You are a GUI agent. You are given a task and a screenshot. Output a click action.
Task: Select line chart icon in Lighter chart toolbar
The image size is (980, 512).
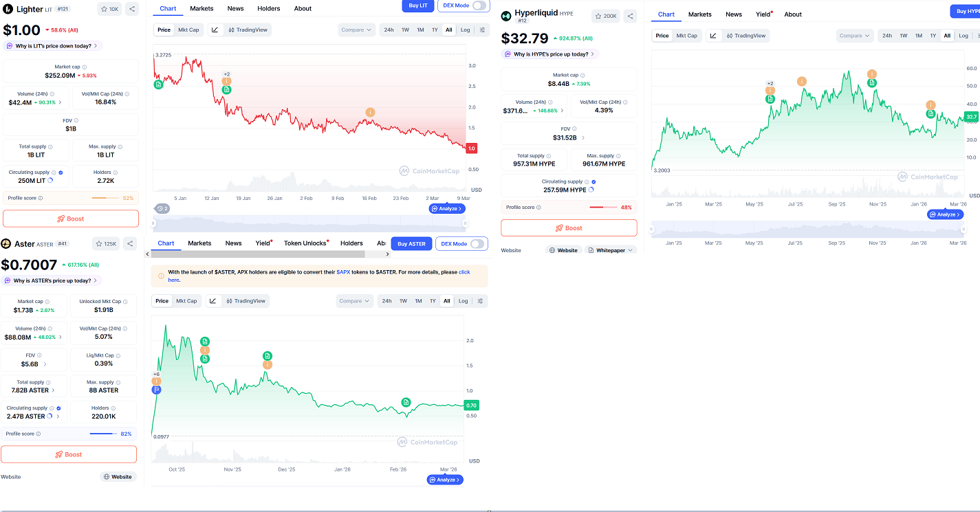click(215, 30)
